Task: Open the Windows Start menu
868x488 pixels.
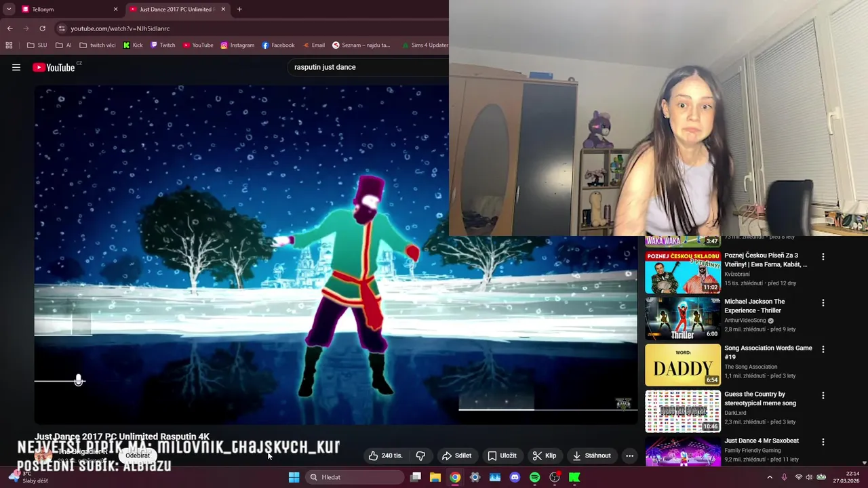Action: click(x=294, y=477)
